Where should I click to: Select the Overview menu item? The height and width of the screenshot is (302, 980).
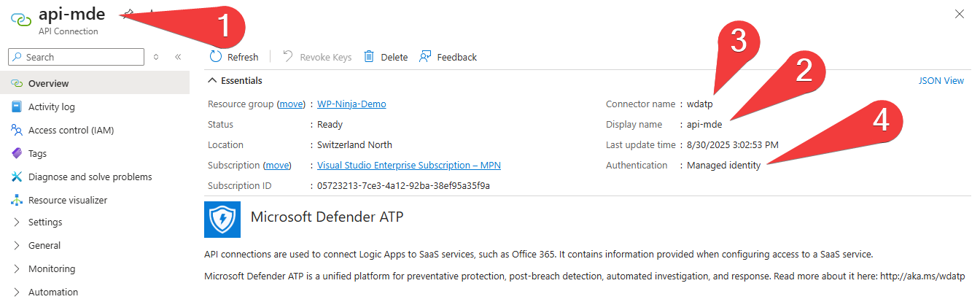pyautogui.click(x=48, y=84)
